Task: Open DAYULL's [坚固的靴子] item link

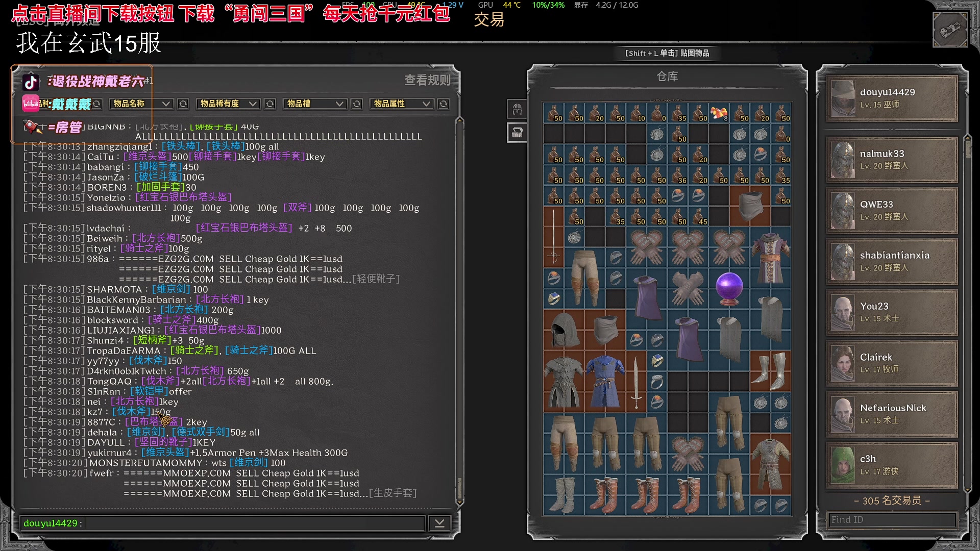Action: 163,442
